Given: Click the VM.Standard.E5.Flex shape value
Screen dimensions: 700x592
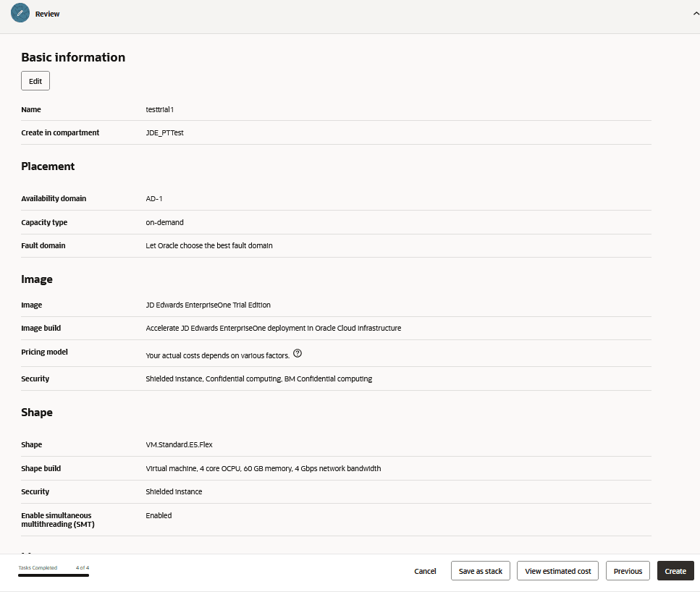Looking at the screenshot, I should tap(178, 445).
